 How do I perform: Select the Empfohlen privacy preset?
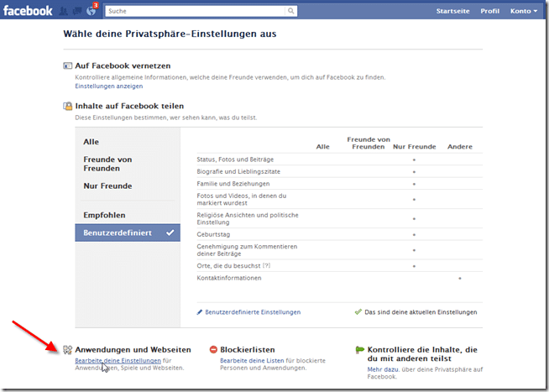[x=104, y=215]
